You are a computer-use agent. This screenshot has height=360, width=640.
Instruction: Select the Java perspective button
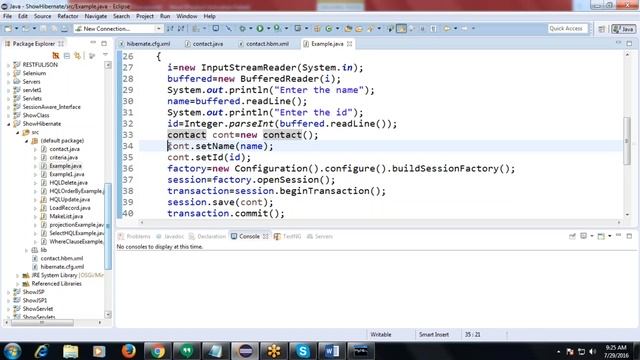[x=623, y=29]
